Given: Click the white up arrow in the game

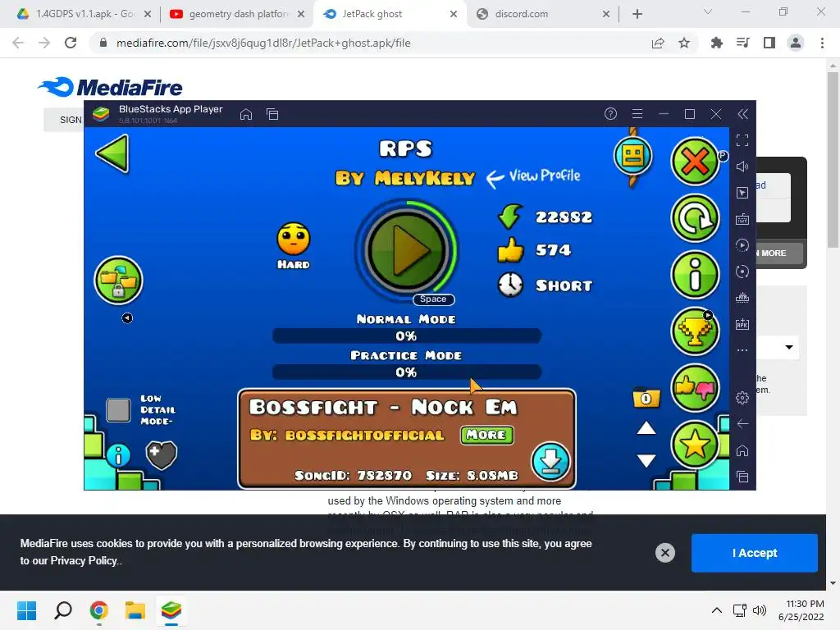Looking at the screenshot, I should pos(646,428).
